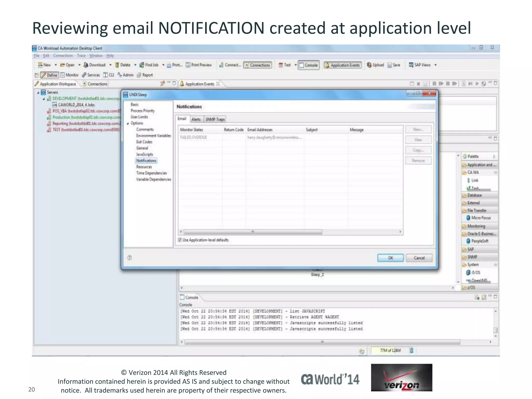The width and height of the screenshot is (532, 399).
Task: Collapse the Options tree node in dialog
Action: coord(128,123)
